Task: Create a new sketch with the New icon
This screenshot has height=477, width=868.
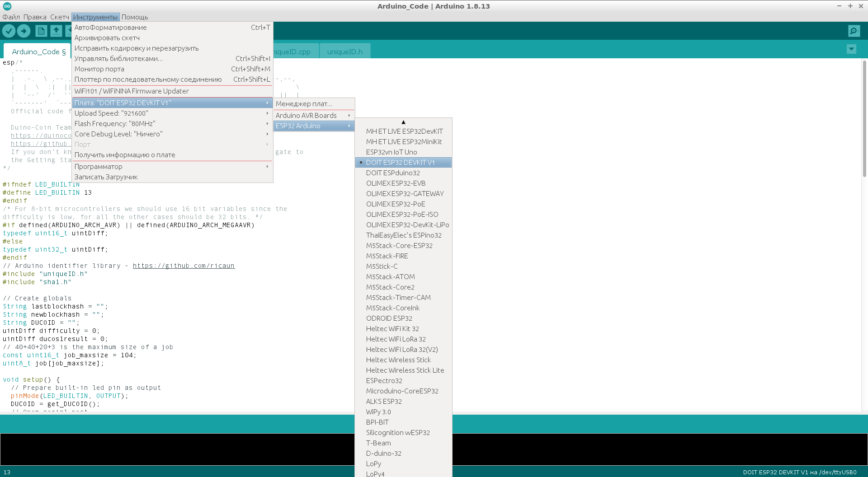Action: [41, 31]
